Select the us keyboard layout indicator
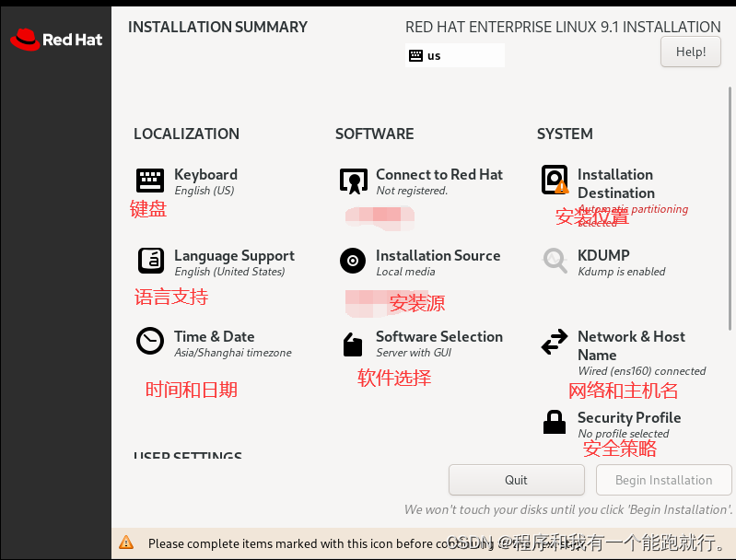 [x=455, y=55]
